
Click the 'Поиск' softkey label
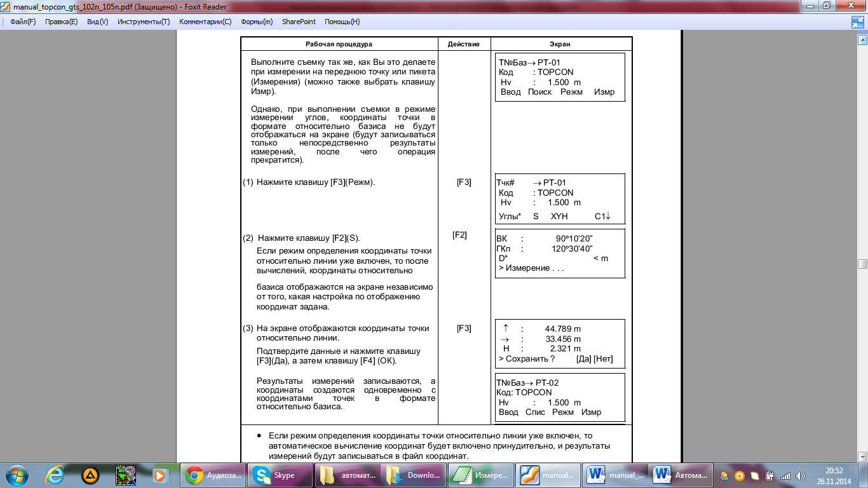tap(539, 92)
